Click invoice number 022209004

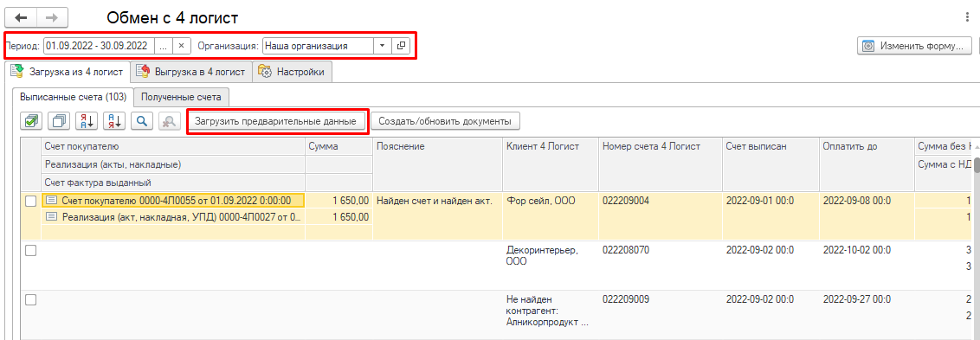(626, 202)
